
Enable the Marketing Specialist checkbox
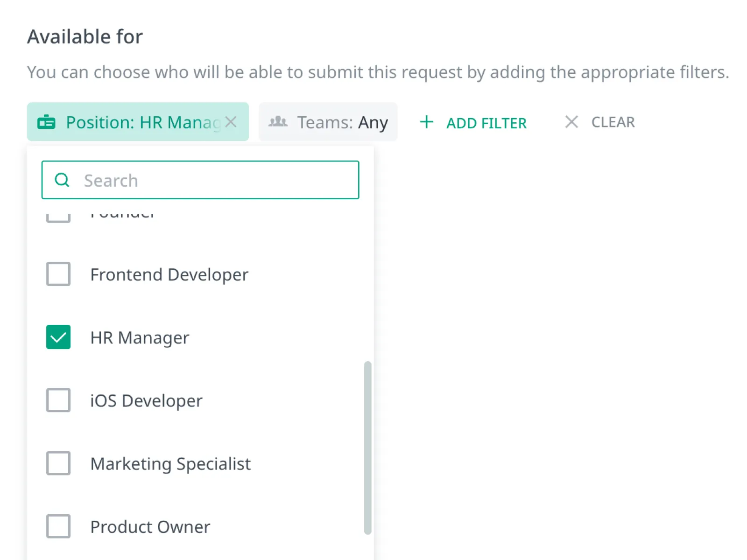tap(58, 463)
